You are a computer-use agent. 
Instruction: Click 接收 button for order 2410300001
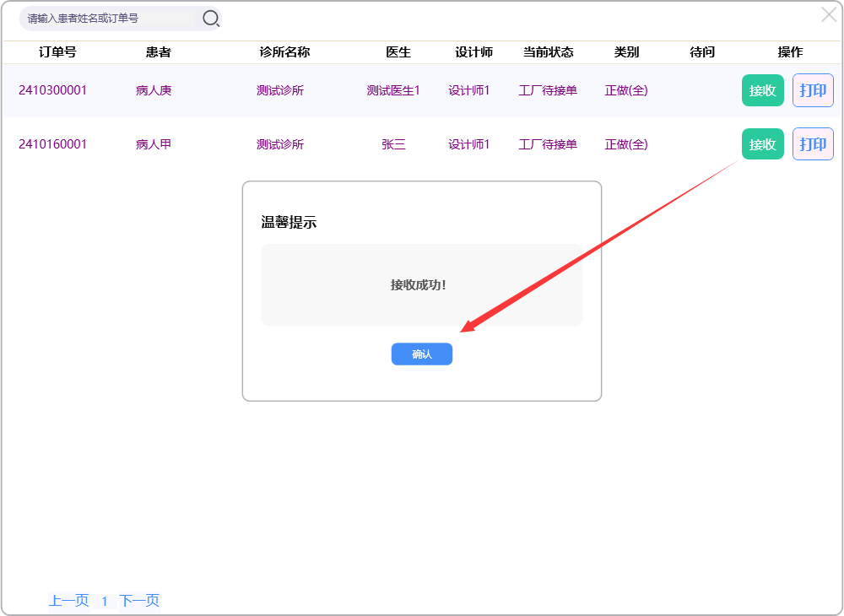(x=762, y=90)
